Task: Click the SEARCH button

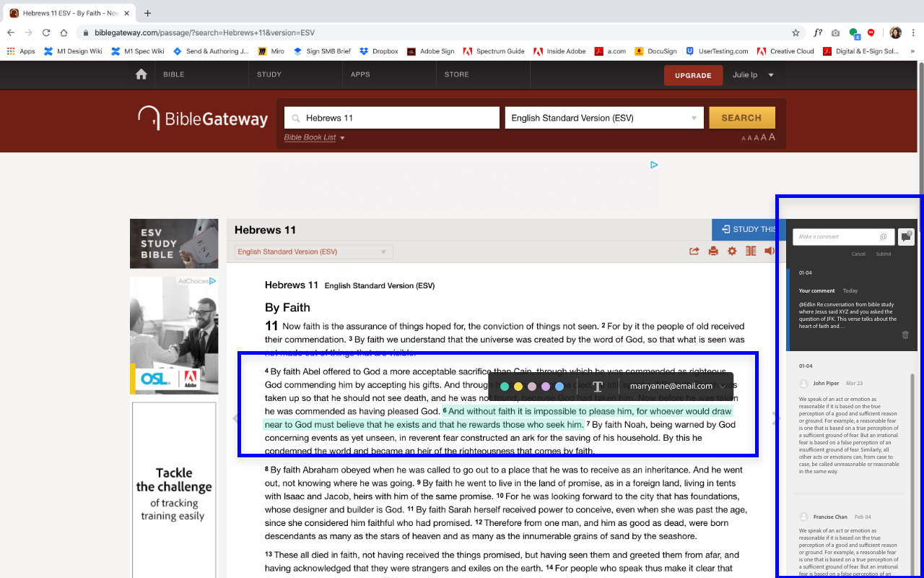Action: point(742,118)
